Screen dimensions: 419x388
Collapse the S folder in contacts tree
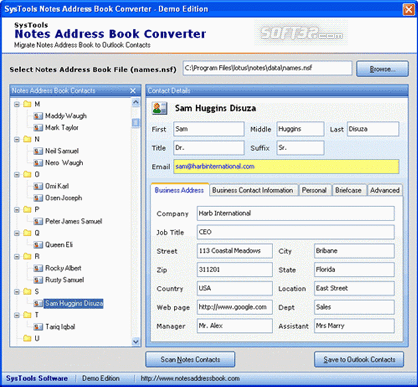[17, 292]
